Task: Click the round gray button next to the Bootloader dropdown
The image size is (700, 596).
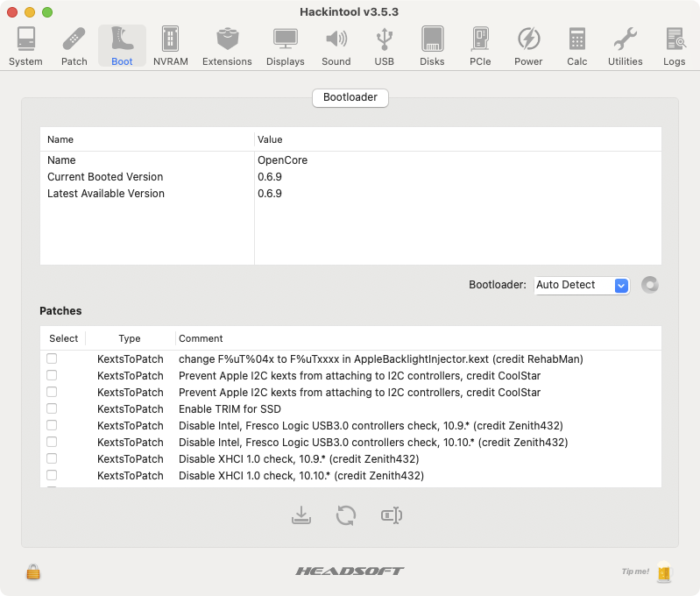Action: [650, 285]
